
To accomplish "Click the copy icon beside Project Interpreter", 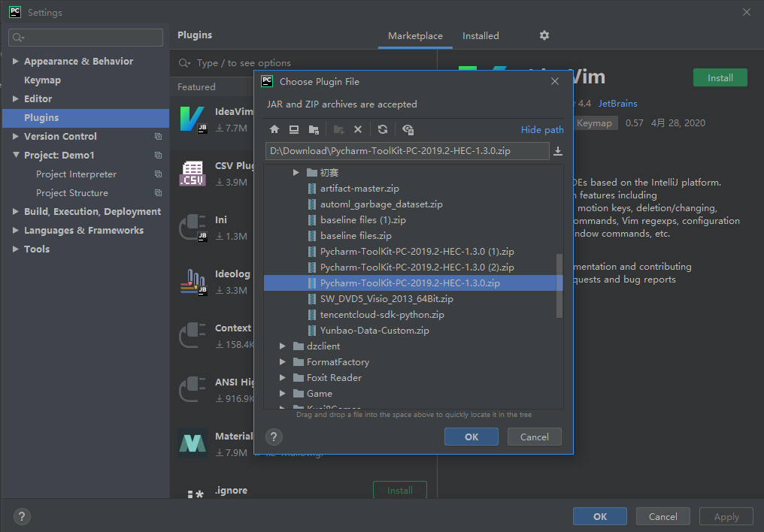I will (x=159, y=174).
